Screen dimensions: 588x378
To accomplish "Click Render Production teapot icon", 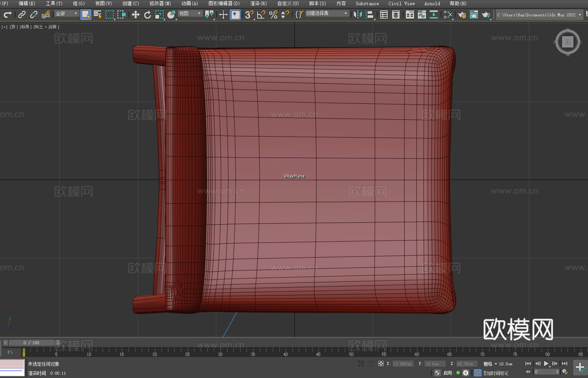I will [486, 14].
